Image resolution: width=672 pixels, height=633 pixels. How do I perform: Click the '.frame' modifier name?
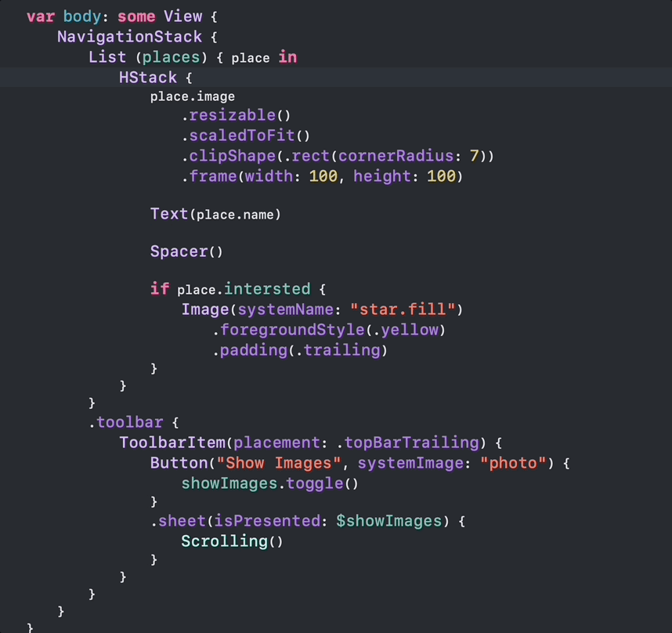point(209,176)
